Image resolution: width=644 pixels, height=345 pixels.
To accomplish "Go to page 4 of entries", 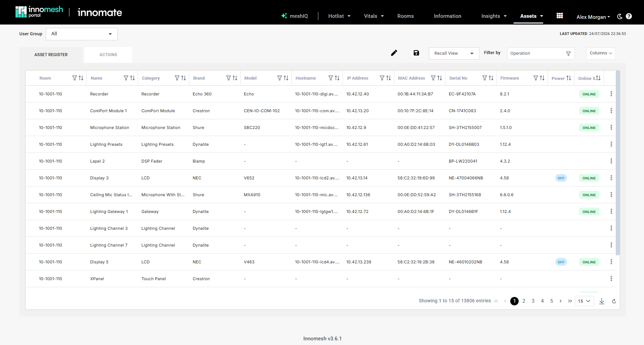I will pyautogui.click(x=542, y=301).
